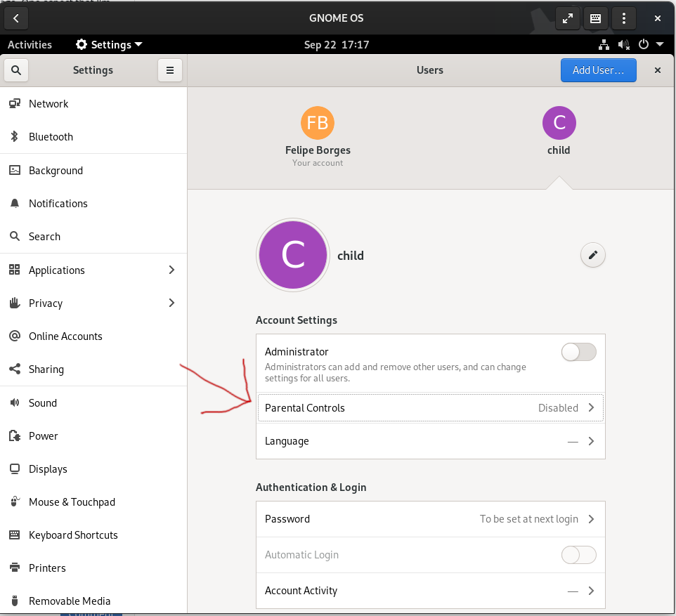Screen dimensions: 676x616
Task: Click the power icon in the top bar
Action: click(x=644, y=44)
